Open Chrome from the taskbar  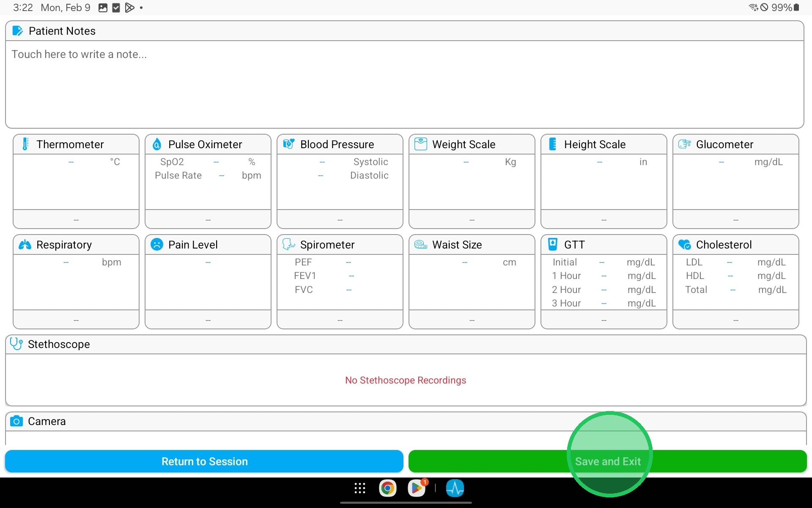pyautogui.click(x=387, y=488)
